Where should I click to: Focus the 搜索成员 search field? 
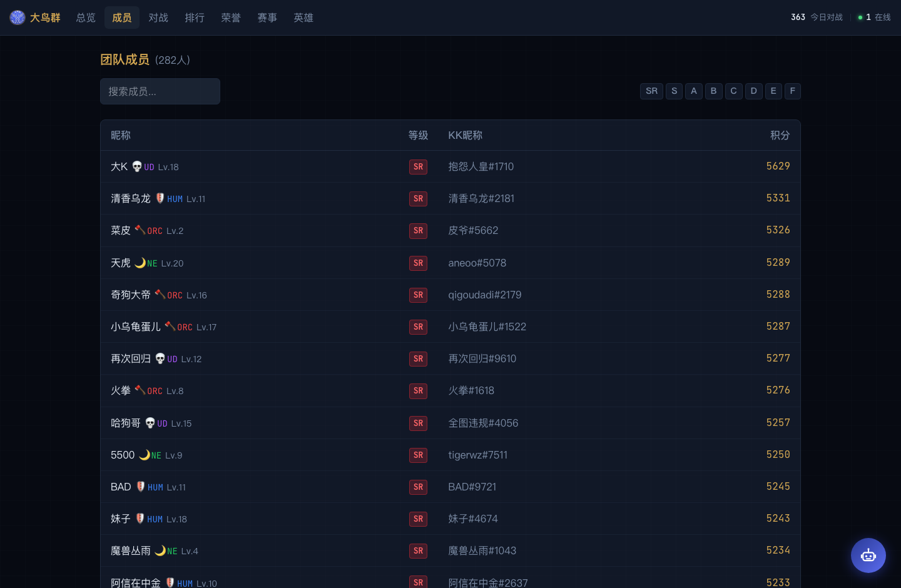click(160, 91)
